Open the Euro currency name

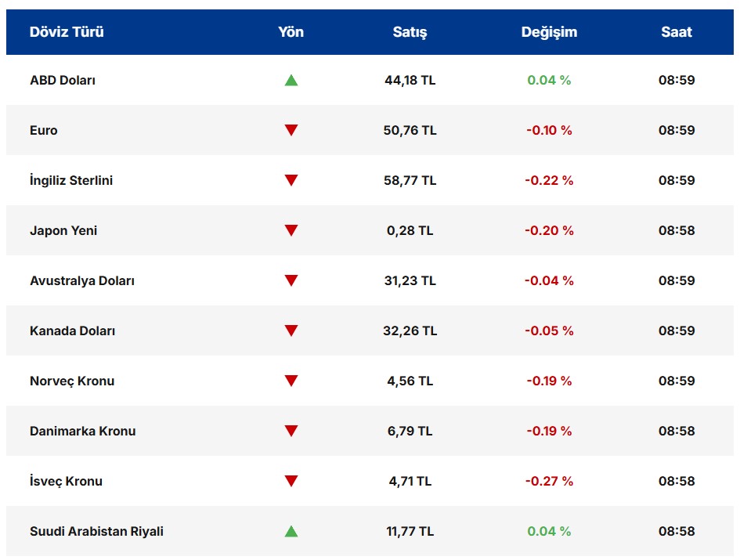[44, 130]
